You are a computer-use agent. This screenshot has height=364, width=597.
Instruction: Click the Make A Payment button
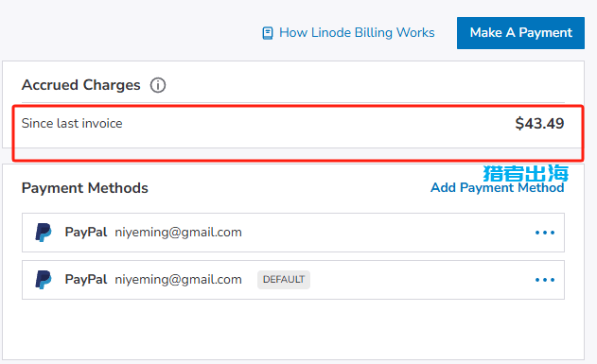click(520, 33)
